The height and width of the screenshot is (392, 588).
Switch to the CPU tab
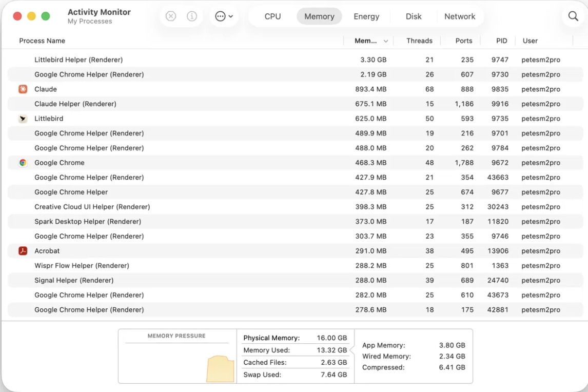click(x=272, y=16)
